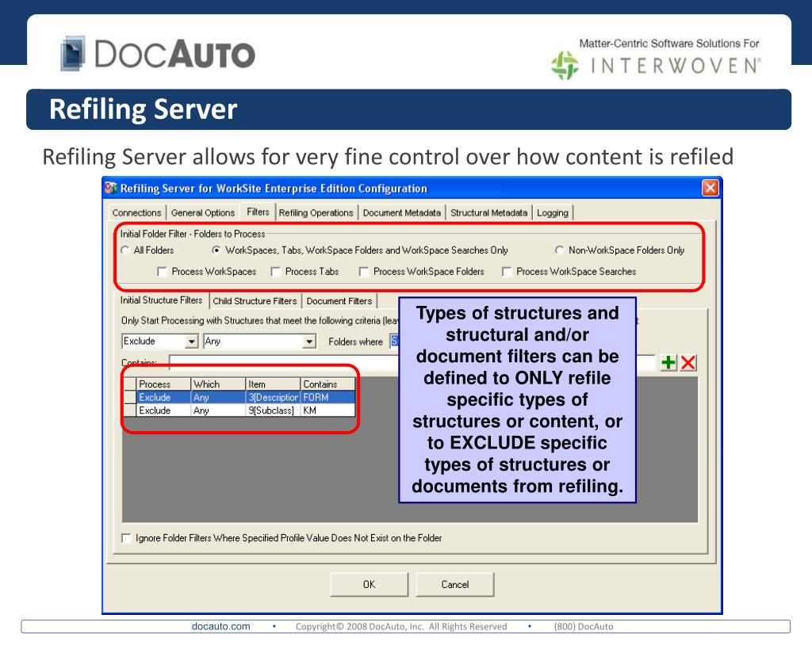Click Exclude in the Subclass filter row
Screen dimensions: 812x649
coord(163,410)
